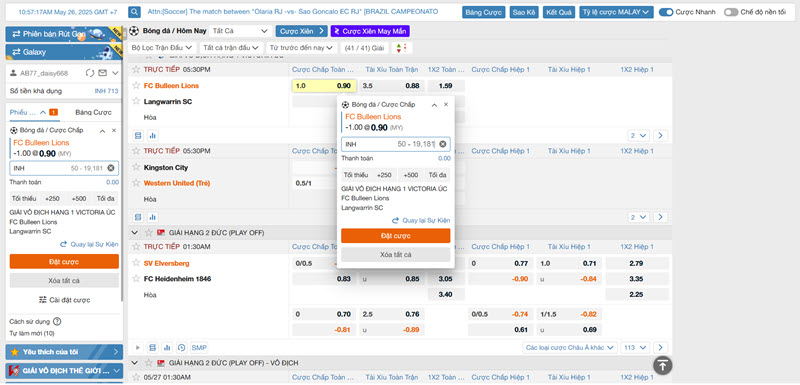Star the Kingston City team
Screen dimensions: 800x385
(x=136, y=167)
